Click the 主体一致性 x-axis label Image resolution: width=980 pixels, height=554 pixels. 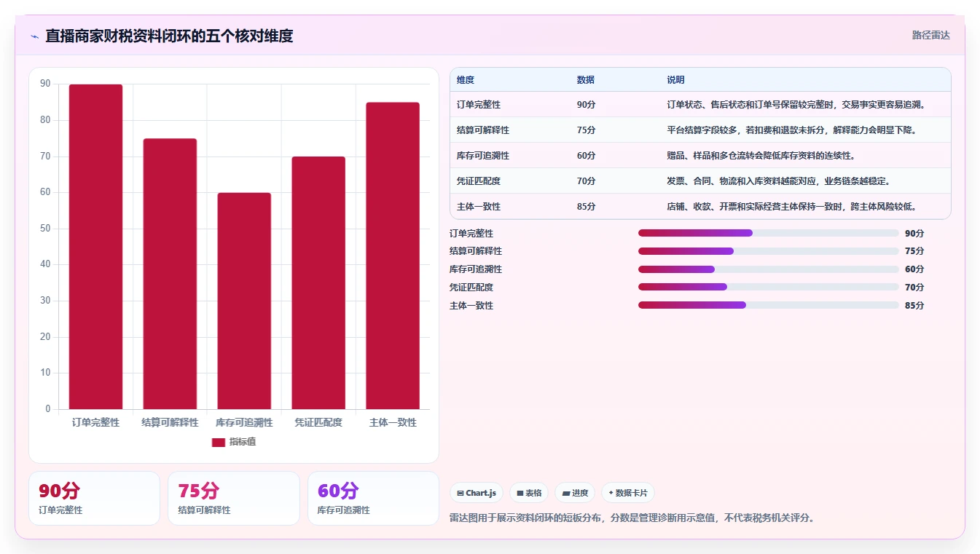pyautogui.click(x=393, y=422)
